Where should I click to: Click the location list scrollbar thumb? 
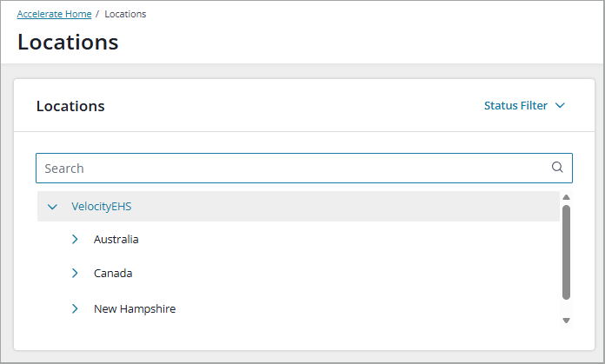click(x=566, y=252)
